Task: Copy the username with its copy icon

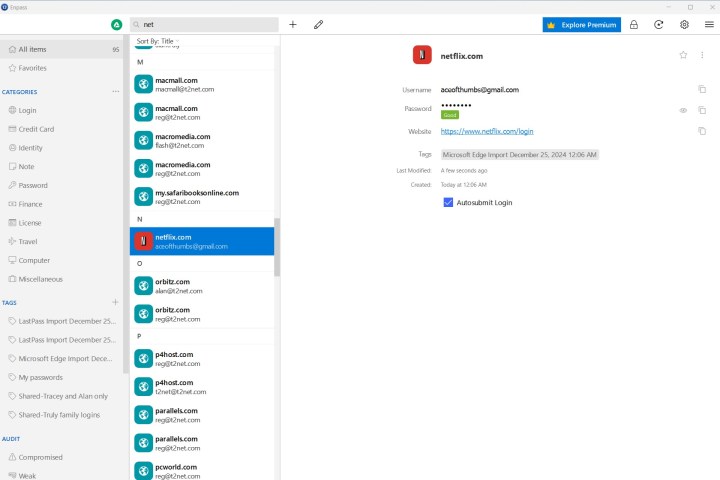Action: pyautogui.click(x=702, y=90)
